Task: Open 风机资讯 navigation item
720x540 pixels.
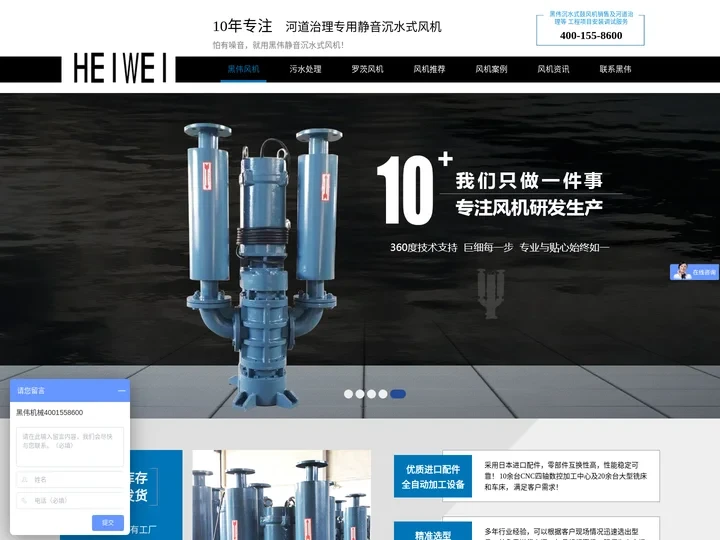Action: point(553,69)
